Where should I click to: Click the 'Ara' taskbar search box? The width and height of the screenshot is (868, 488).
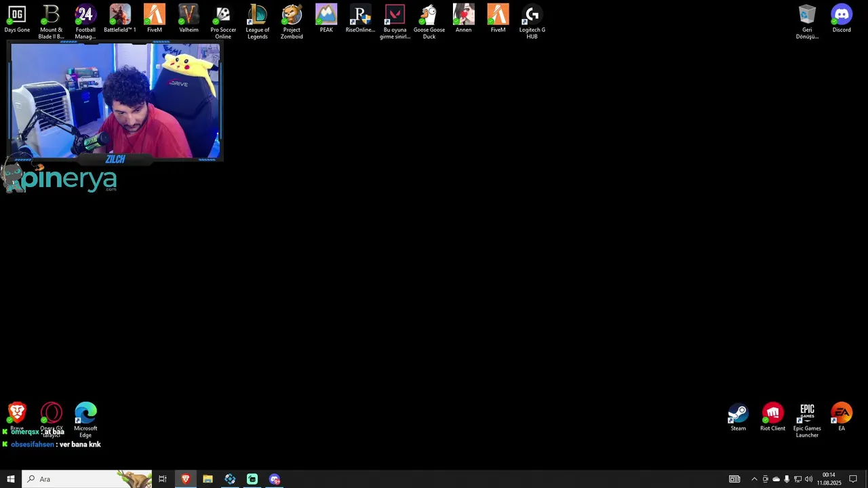87,479
